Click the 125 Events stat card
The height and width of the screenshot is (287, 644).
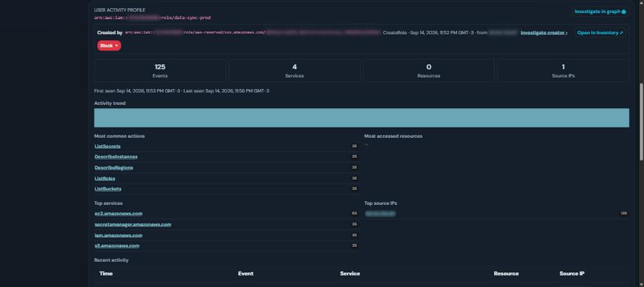160,71
